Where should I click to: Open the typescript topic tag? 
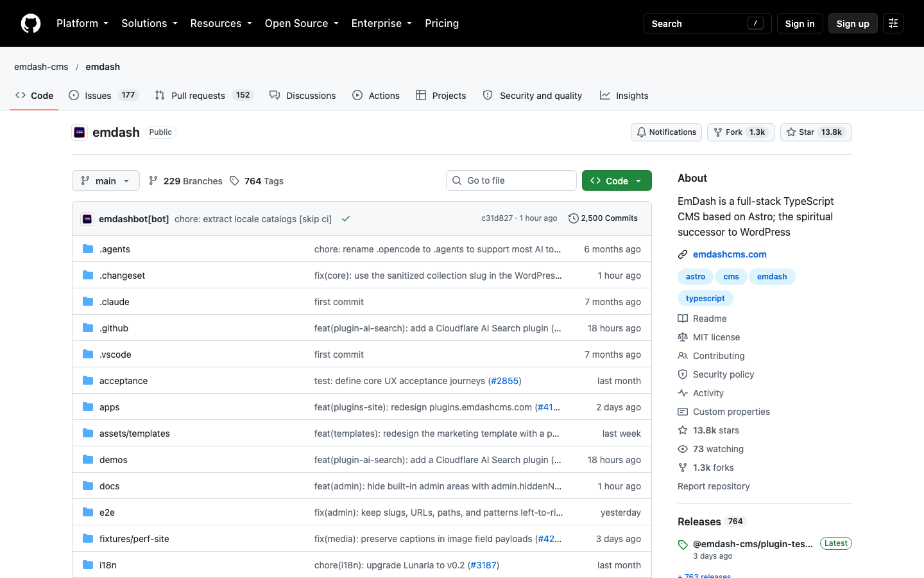705,299
